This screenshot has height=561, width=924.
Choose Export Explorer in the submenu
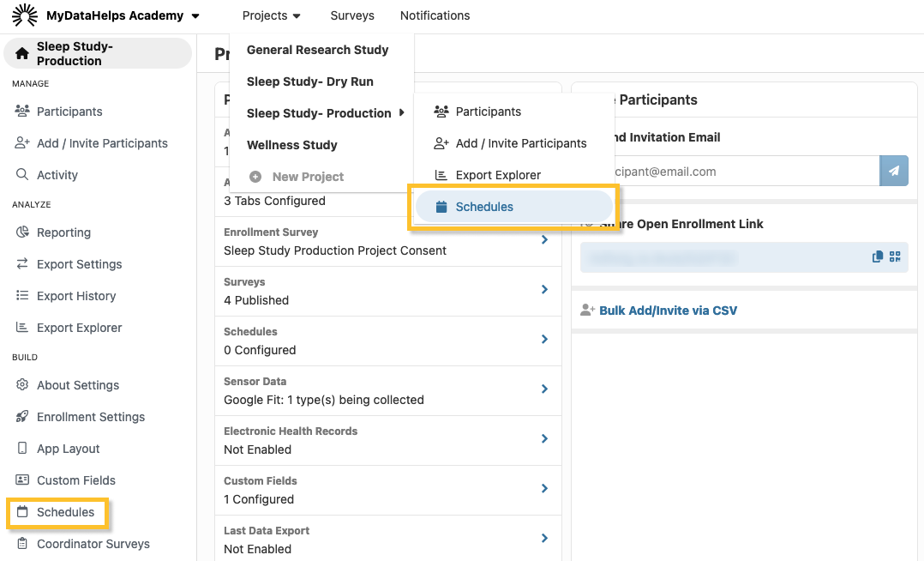498,175
